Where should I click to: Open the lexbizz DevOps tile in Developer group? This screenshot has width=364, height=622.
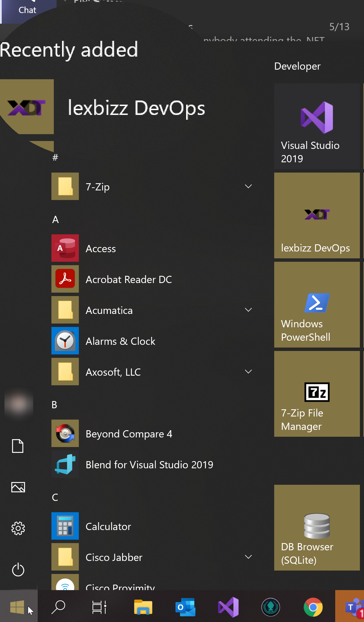(317, 215)
